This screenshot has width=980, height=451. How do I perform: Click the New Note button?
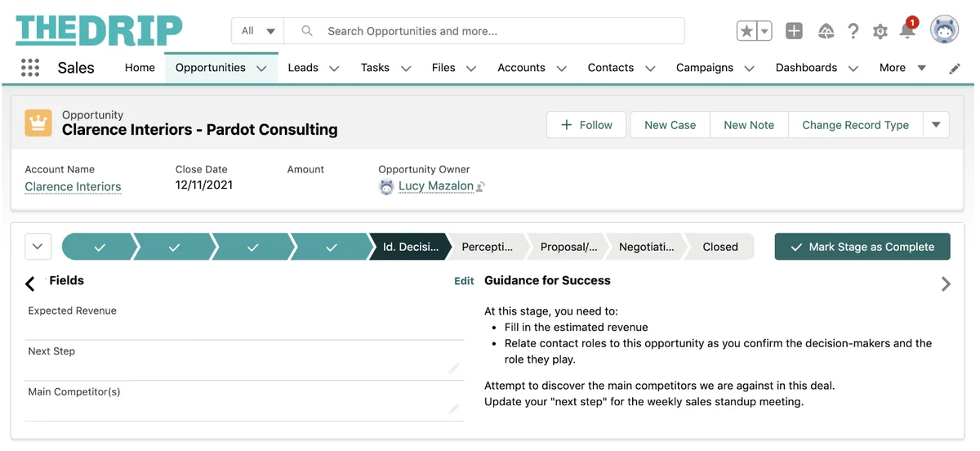click(x=749, y=125)
